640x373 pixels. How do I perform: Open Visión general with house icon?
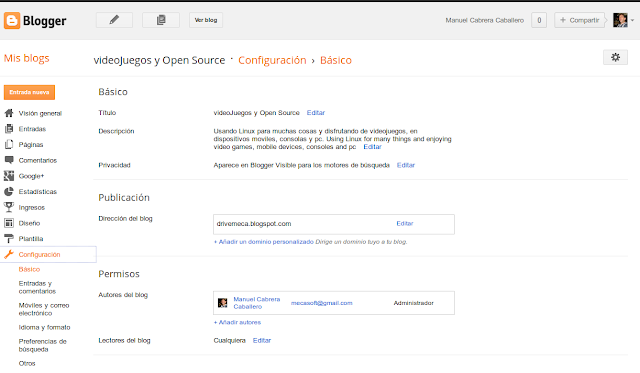pos(9,113)
